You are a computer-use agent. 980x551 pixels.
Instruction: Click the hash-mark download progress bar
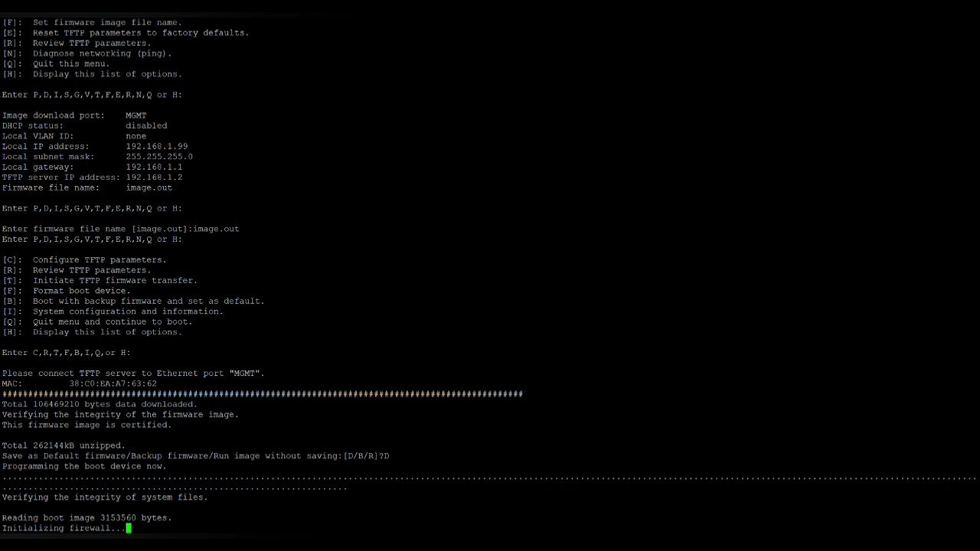(x=263, y=394)
